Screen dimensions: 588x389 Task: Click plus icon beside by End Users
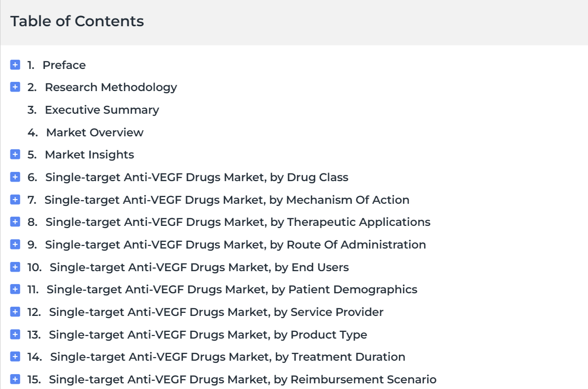click(15, 267)
